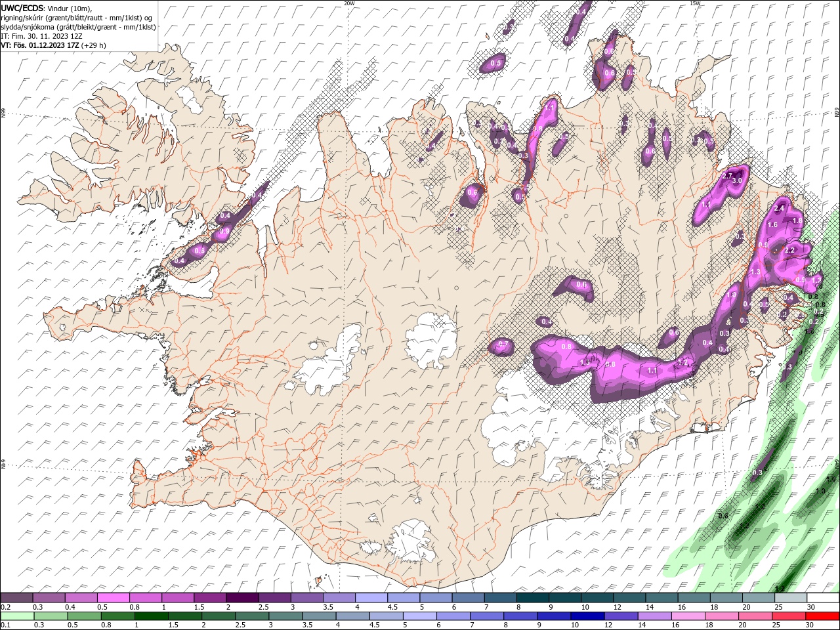Click the 0.7 snowfall value in central Iceland
Image resolution: width=840 pixels, height=630 pixels.
[503, 344]
